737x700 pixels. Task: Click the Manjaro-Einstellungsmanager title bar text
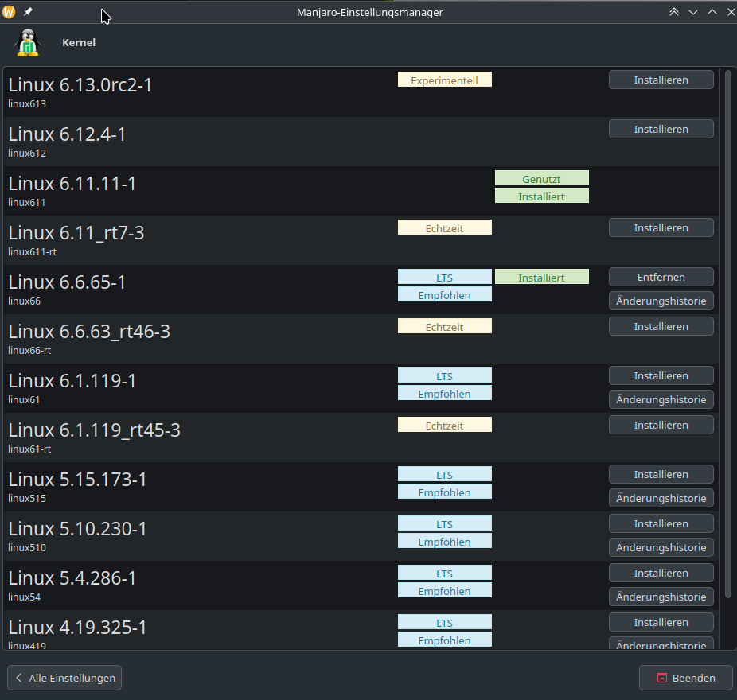[370, 12]
